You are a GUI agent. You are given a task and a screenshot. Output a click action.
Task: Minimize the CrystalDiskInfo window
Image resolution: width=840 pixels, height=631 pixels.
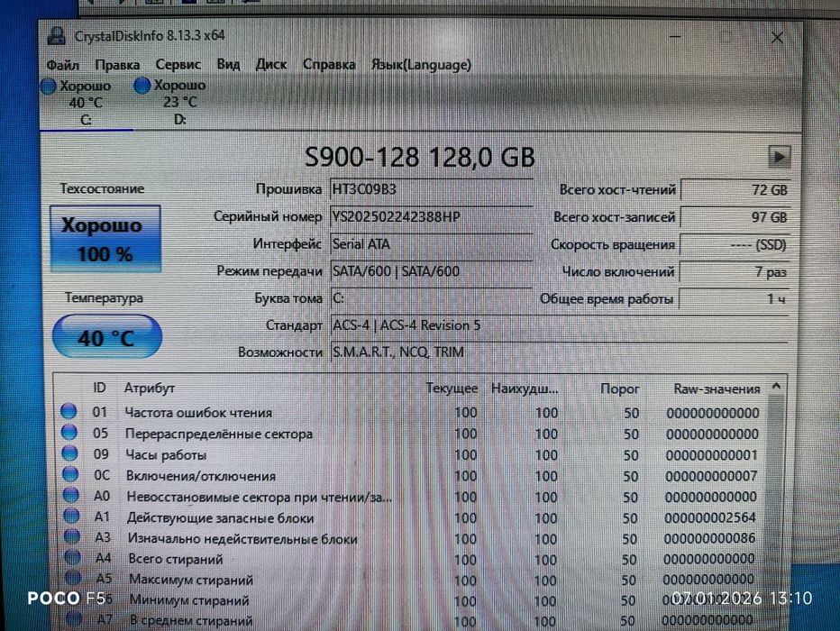pyautogui.click(x=675, y=37)
